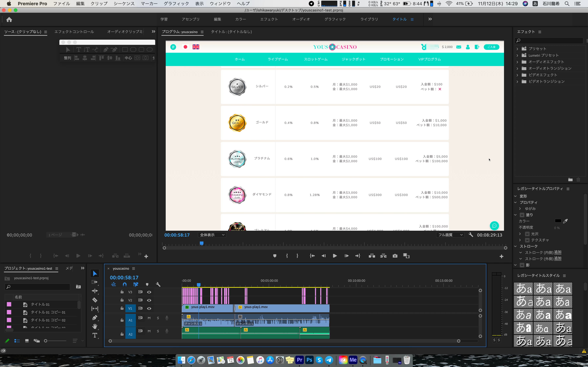The width and height of the screenshot is (588, 367).
Task: Click the Export Frame camera icon
Action: [395, 256]
